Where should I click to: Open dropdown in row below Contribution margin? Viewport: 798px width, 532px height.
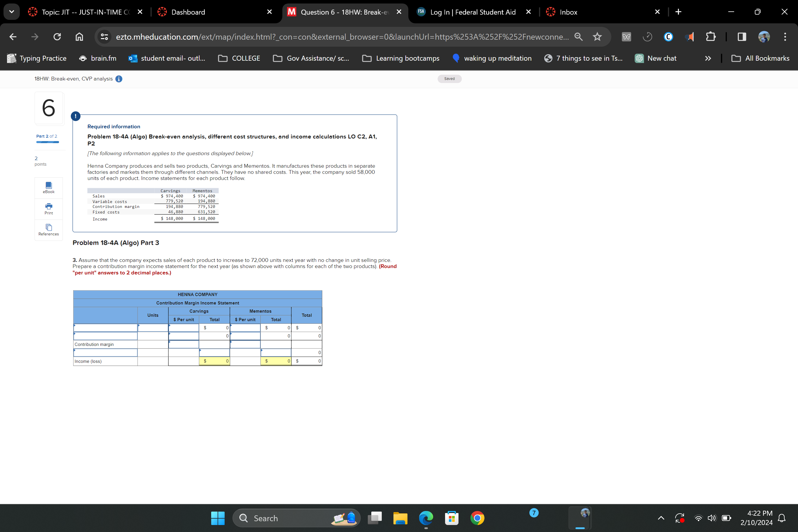point(106,353)
